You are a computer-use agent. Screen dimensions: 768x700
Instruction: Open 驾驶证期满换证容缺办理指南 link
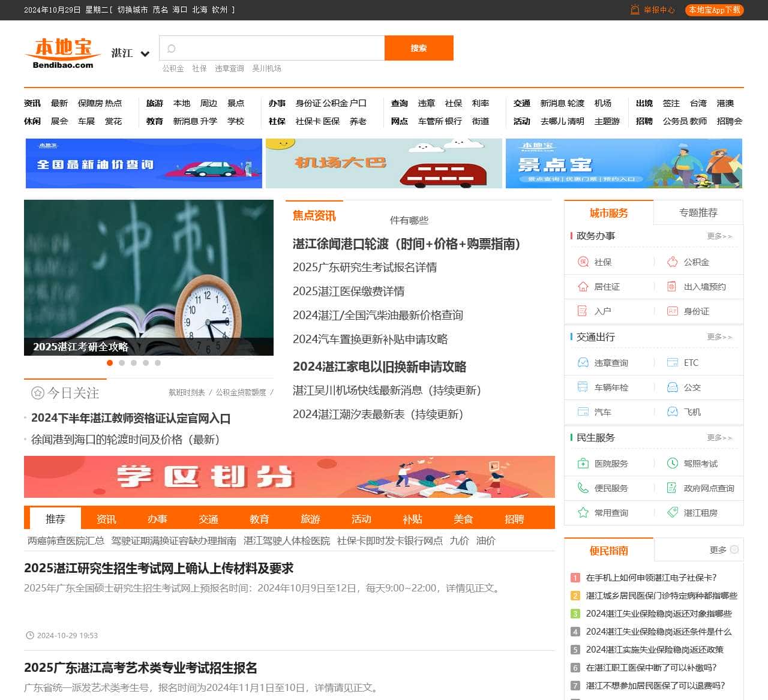174,540
